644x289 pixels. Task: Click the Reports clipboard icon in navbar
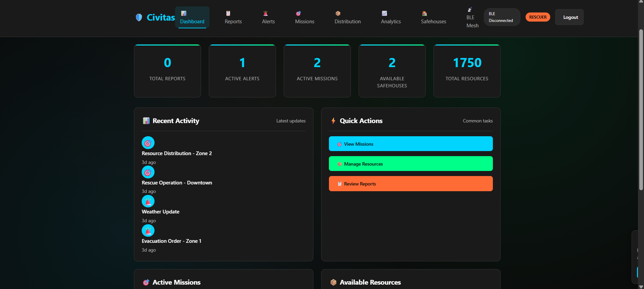(228, 13)
